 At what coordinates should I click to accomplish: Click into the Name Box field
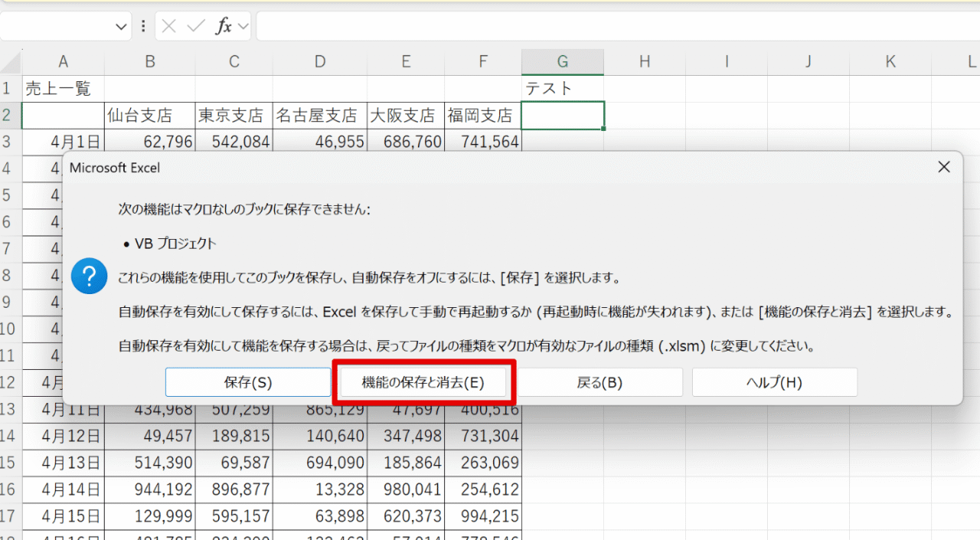pyautogui.click(x=57, y=26)
